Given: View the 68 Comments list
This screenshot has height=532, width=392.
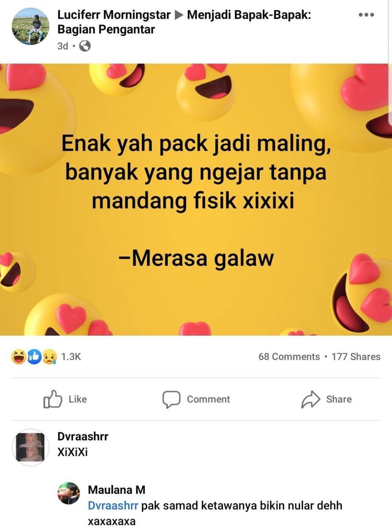Looking at the screenshot, I should [x=289, y=356].
